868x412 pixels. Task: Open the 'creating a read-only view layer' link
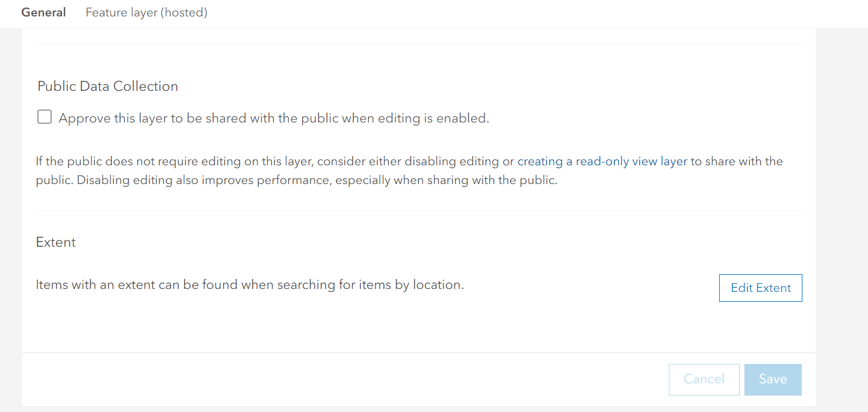click(x=602, y=161)
